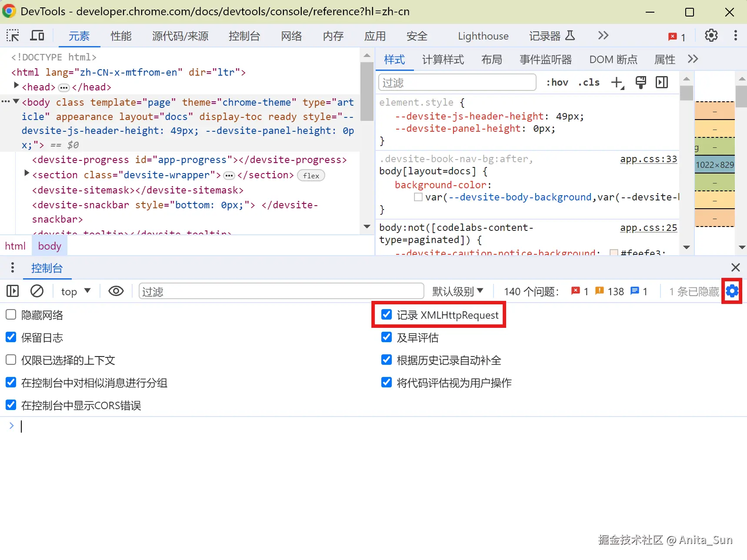The image size is (747, 560).
Task: Enable the hide network checkbox
Action: [11, 315]
